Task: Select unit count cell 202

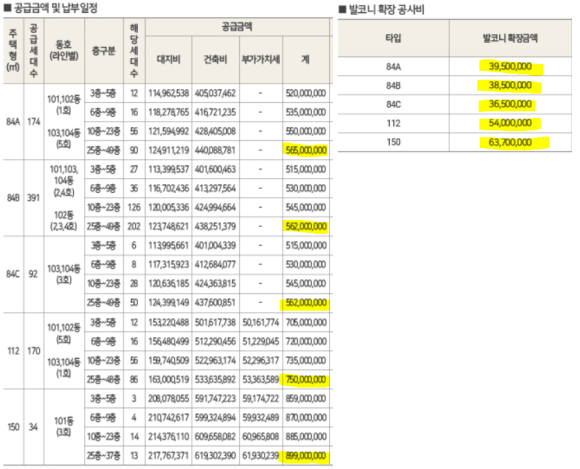Action: pyautogui.click(x=134, y=226)
